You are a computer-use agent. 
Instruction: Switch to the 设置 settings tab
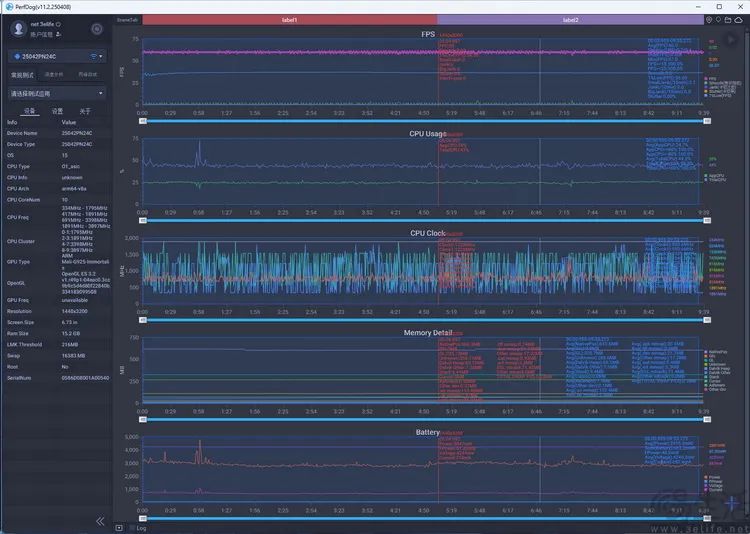[57, 111]
